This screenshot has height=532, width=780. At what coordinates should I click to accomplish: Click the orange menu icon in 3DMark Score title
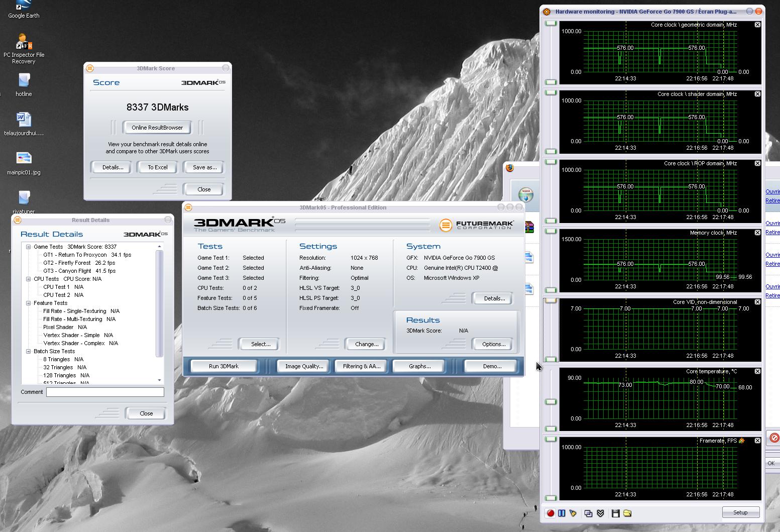click(x=90, y=68)
